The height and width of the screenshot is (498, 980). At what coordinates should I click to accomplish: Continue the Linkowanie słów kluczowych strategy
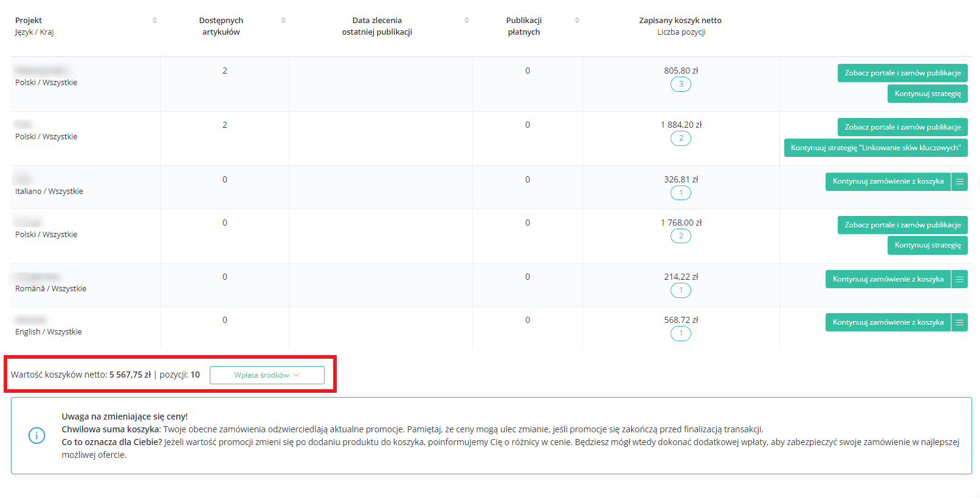875,148
